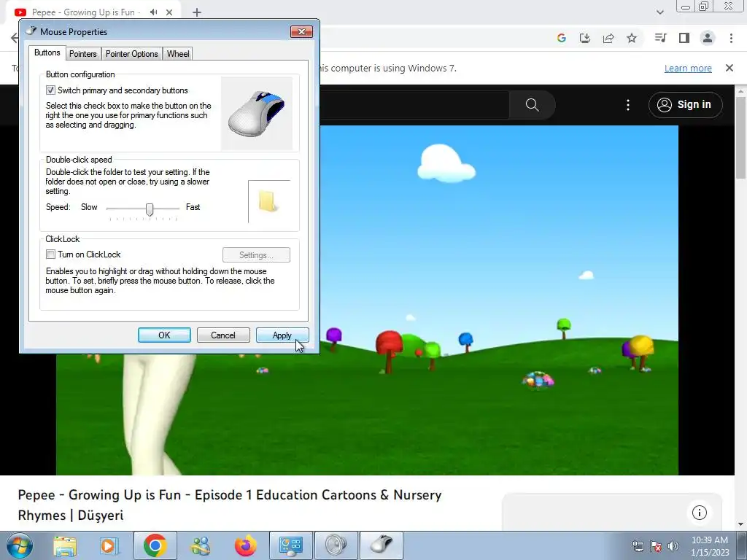Share this page icon in address bar
Image resolution: width=747 pixels, height=560 pixels.
(608, 38)
